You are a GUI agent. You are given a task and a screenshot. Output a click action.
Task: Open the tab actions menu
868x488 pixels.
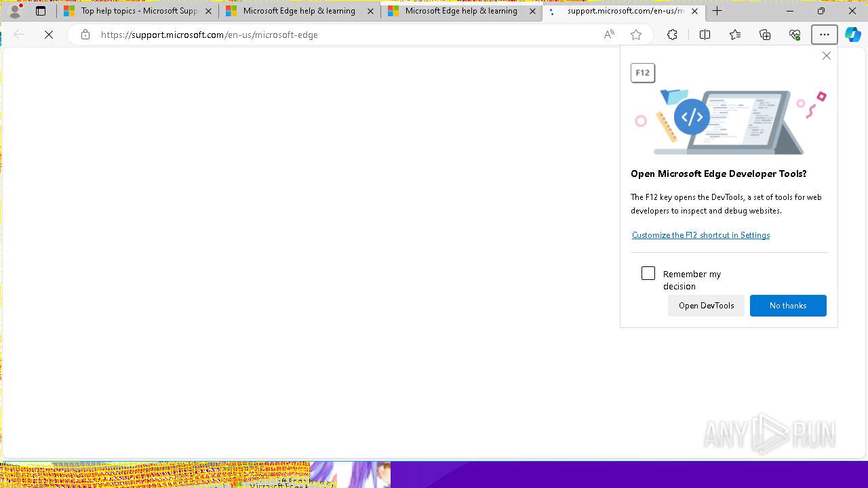point(41,11)
